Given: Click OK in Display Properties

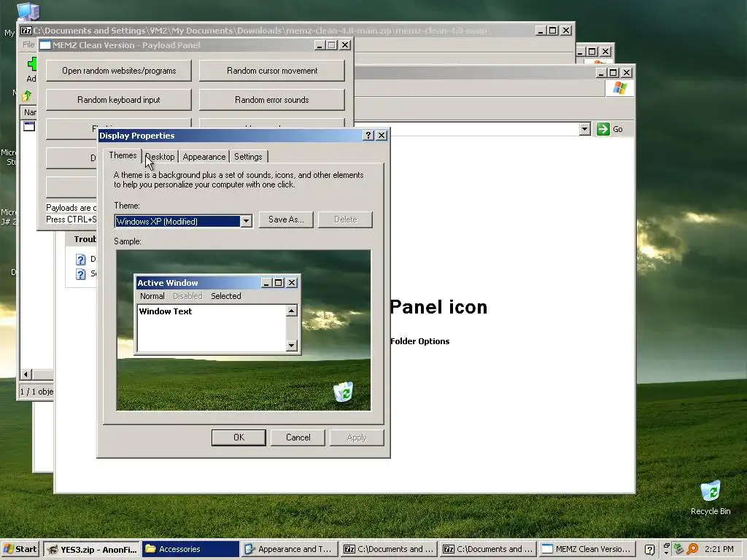Looking at the screenshot, I should tap(239, 437).
